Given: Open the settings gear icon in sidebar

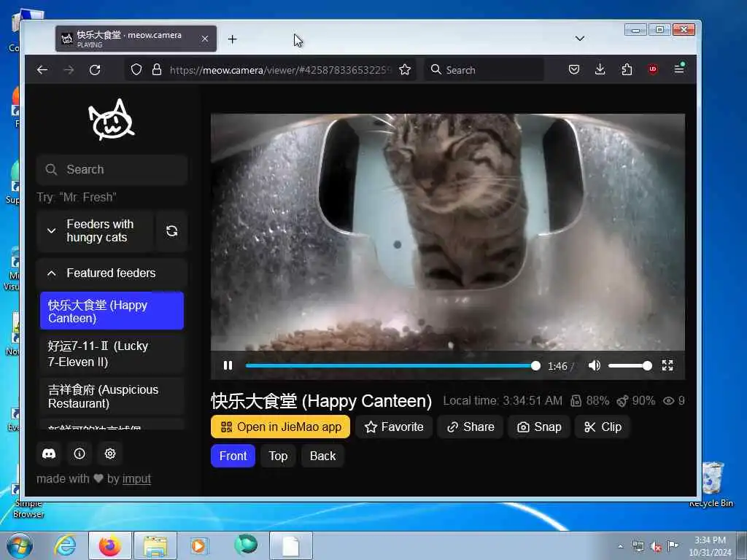Looking at the screenshot, I should click(110, 454).
